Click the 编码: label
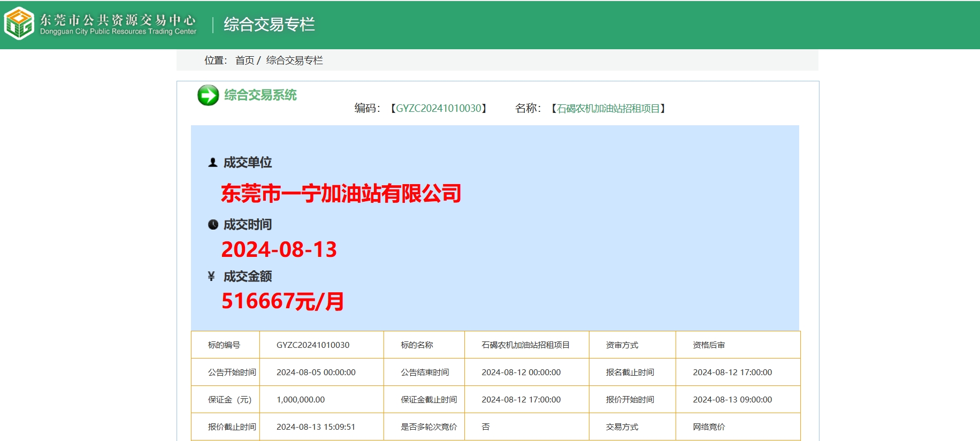This screenshot has height=441, width=980. (x=367, y=109)
